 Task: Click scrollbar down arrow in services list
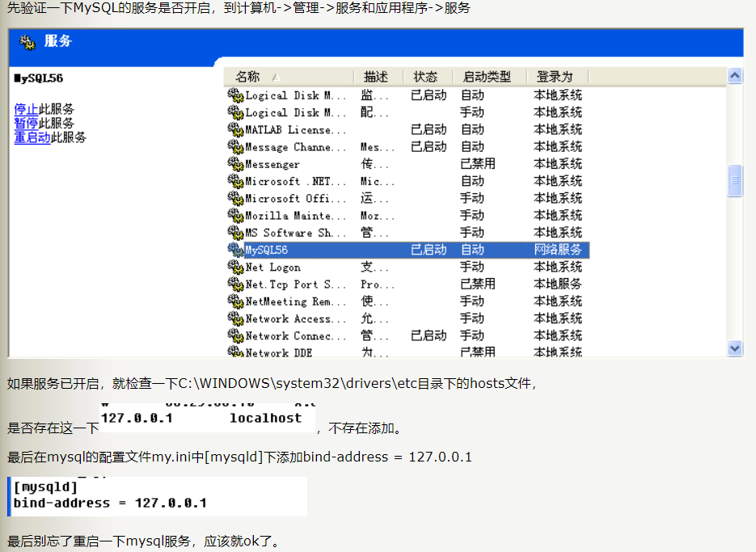[735, 348]
